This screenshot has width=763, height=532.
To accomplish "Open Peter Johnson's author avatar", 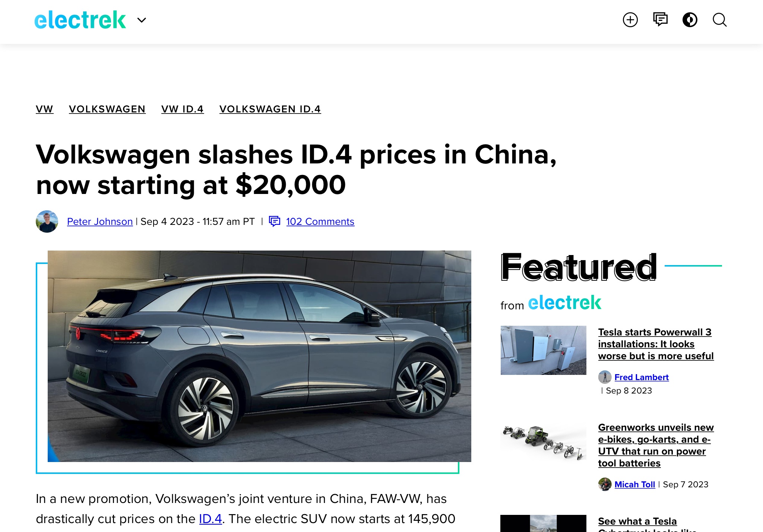I will [47, 222].
